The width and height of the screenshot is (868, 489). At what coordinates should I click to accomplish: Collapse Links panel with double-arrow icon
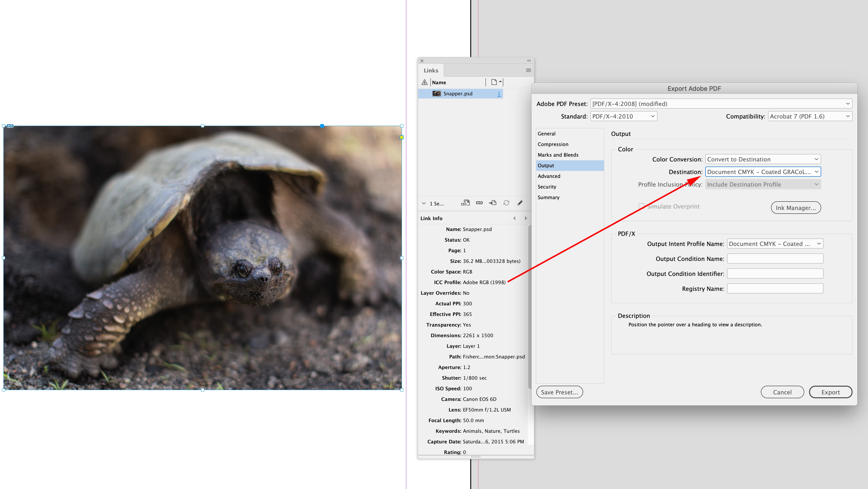point(529,61)
